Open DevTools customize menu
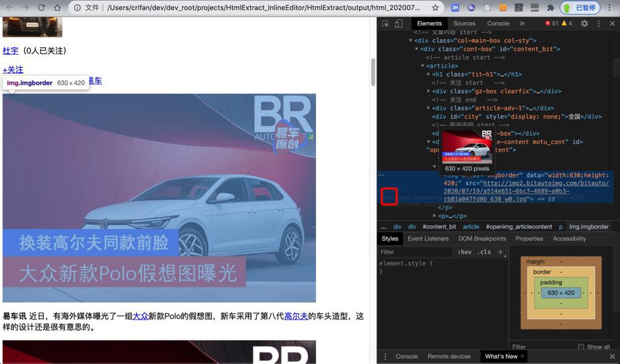This screenshot has width=620, height=364. click(x=599, y=24)
